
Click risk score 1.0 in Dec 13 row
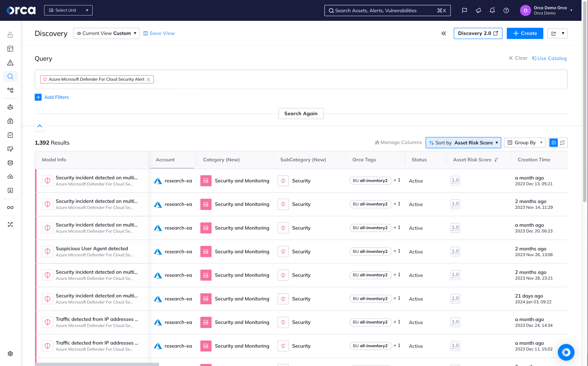pyautogui.click(x=455, y=181)
